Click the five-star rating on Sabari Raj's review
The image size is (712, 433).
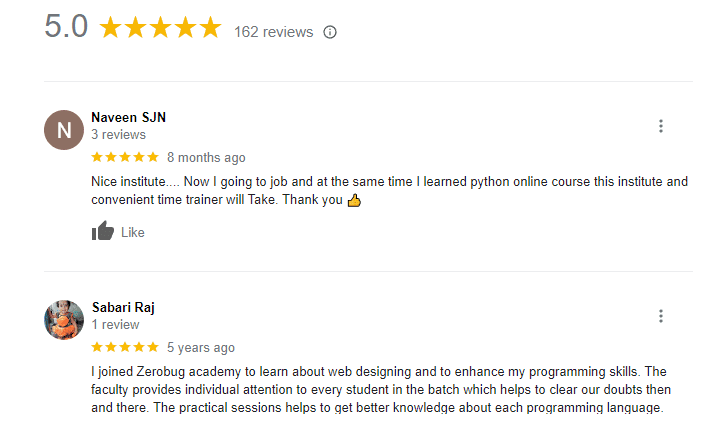pos(125,347)
